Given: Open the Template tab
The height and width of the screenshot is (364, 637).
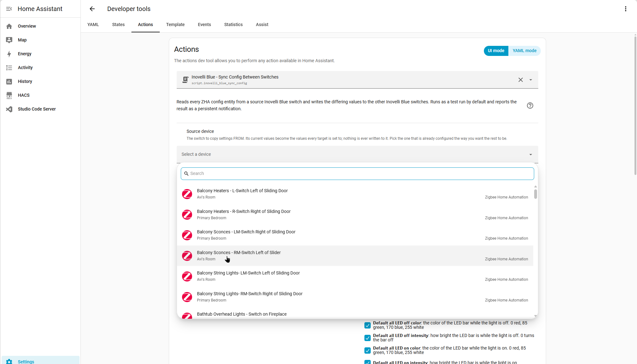Looking at the screenshot, I should click(x=175, y=24).
